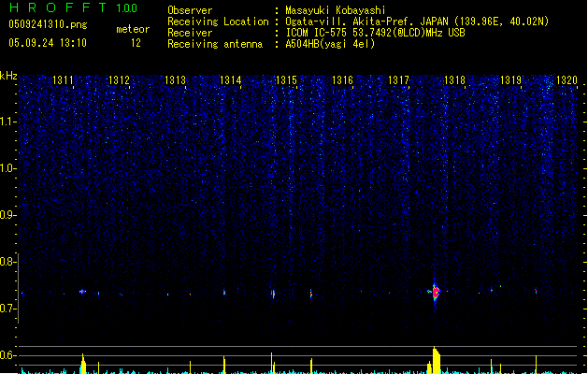The image size is (588, 374).
Task: Click observer name Masayuki Kobayashi
Action: 336,10
